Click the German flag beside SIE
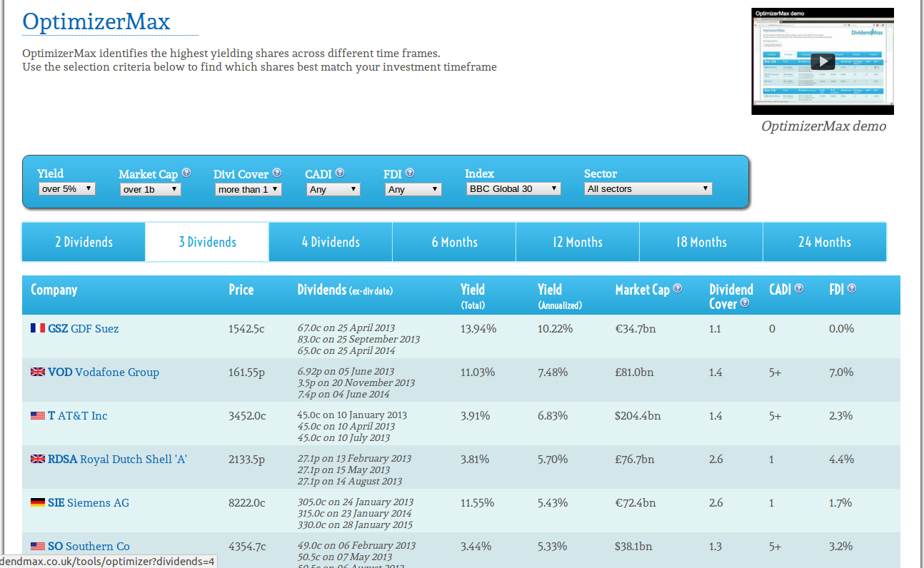 [x=38, y=502]
